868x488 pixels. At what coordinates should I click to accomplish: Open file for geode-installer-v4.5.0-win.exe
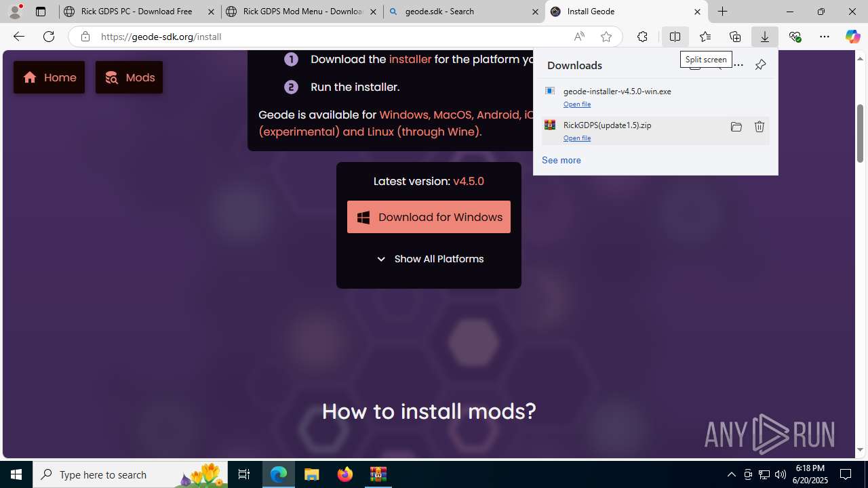coord(577,104)
